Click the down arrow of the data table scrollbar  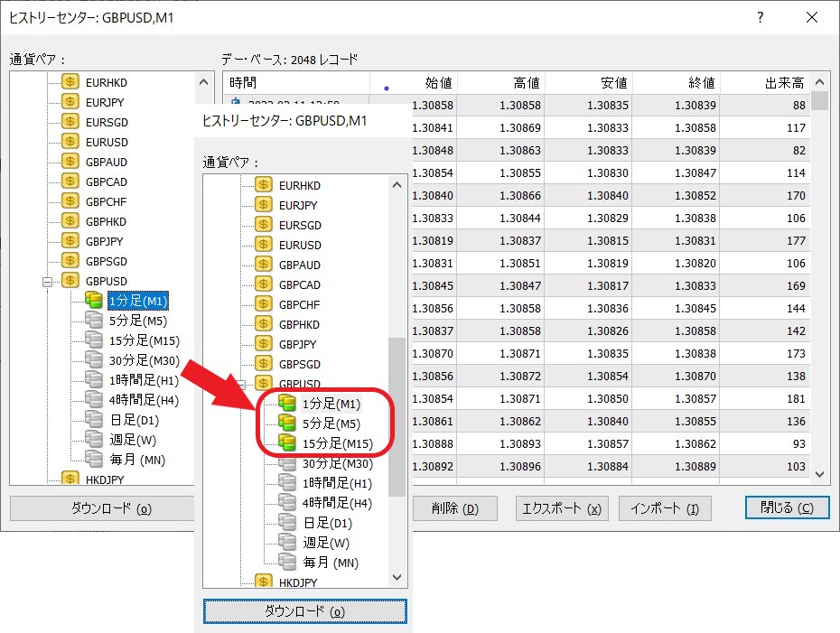click(820, 473)
